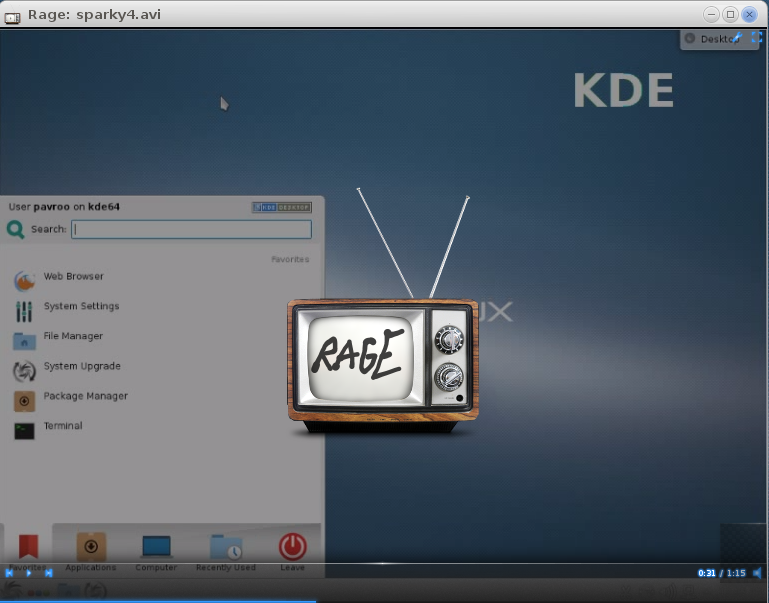Viewport: 769px width, 603px height.
Task: Open the Leave tab with power icon
Action: pyautogui.click(x=293, y=553)
